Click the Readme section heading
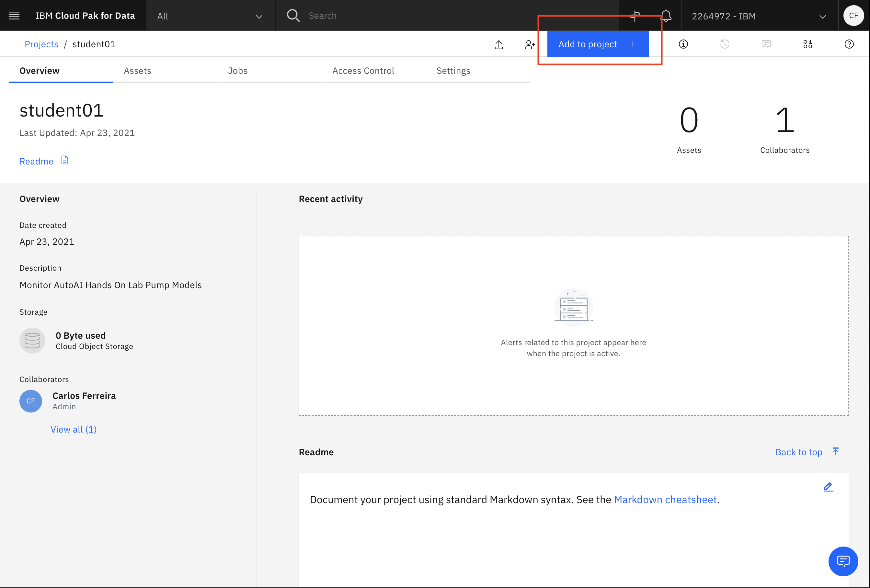Image resolution: width=870 pixels, height=588 pixels. point(316,452)
